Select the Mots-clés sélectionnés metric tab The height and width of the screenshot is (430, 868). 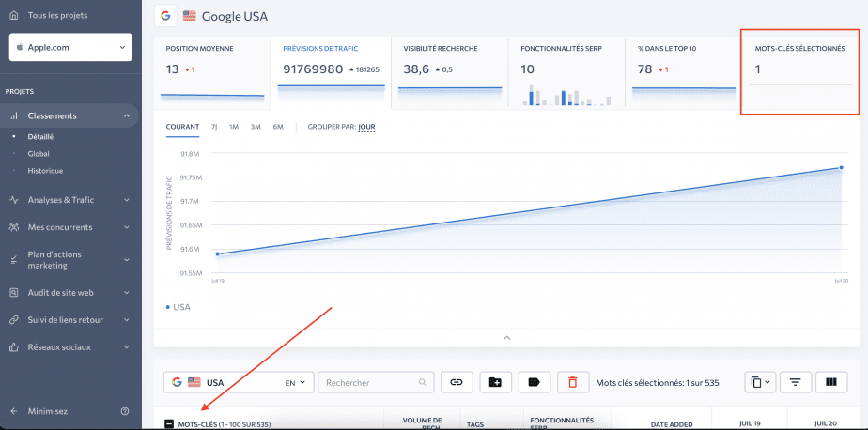[800, 70]
